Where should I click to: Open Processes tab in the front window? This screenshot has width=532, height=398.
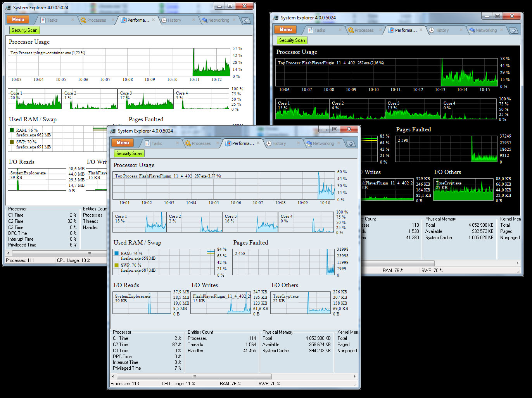(201, 143)
